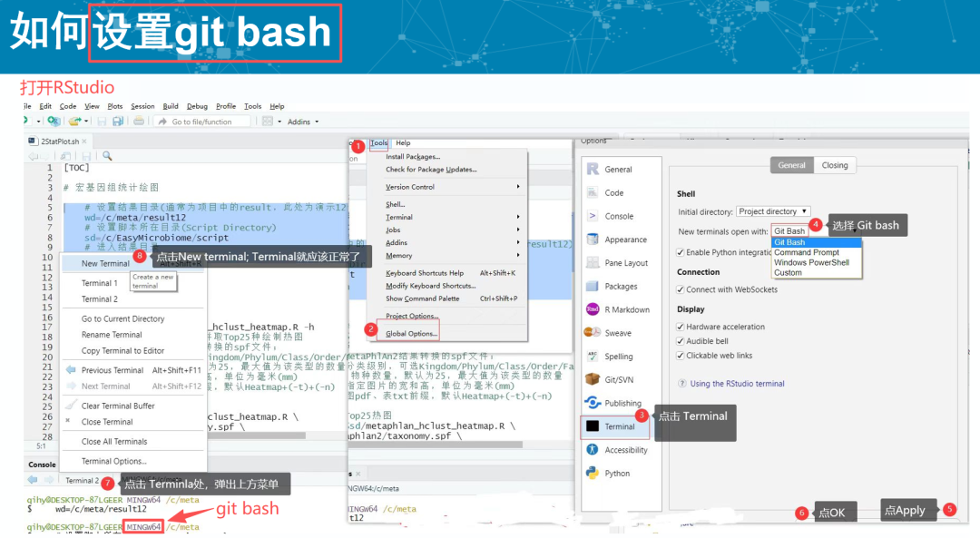
Task: Open the Initial directory dropdown
Action: [x=773, y=211]
